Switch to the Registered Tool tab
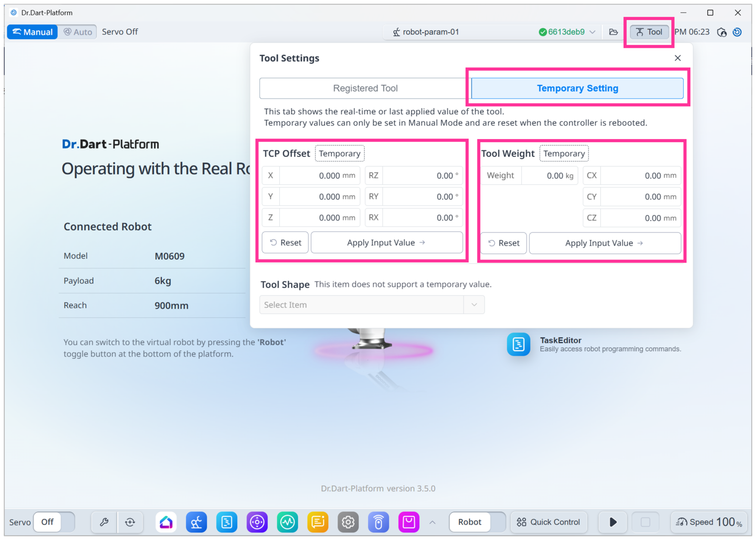Viewport: 756px width, 540px height. [365, 88]
